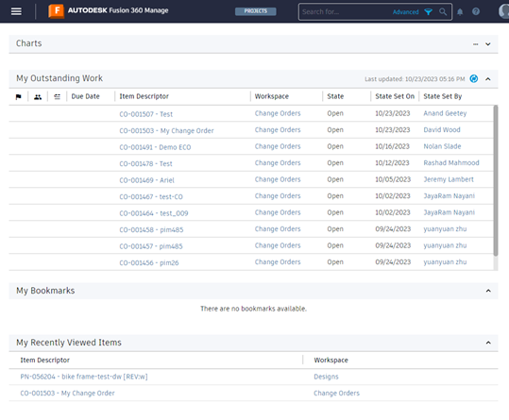Open CO-001456 - pim26 item

click(149, 263)
